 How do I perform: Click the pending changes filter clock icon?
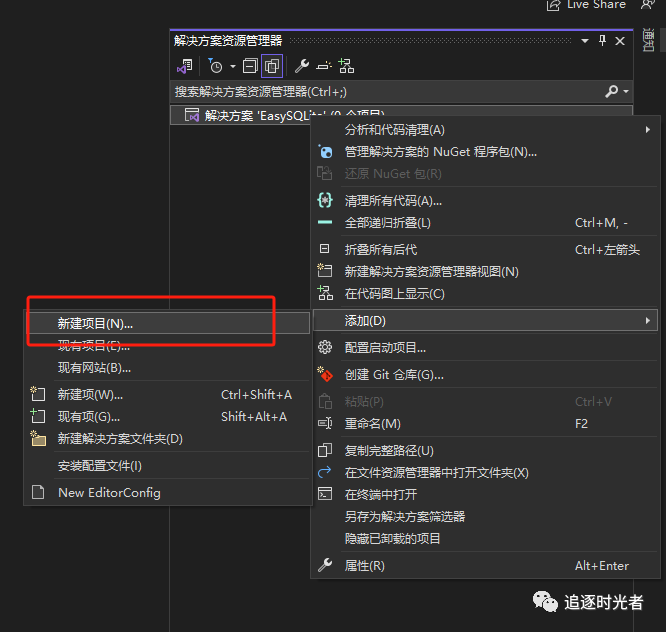pos(215,66)
